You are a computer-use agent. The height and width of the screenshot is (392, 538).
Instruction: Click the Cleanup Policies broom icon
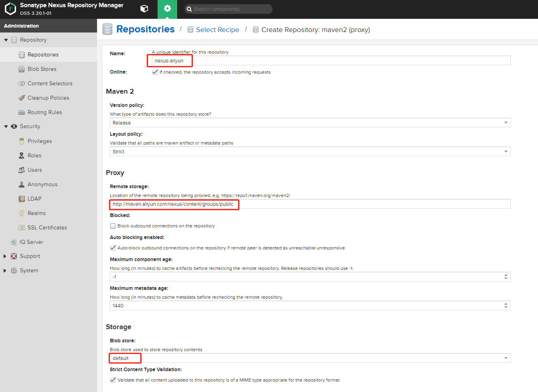[x=22, y=98]
